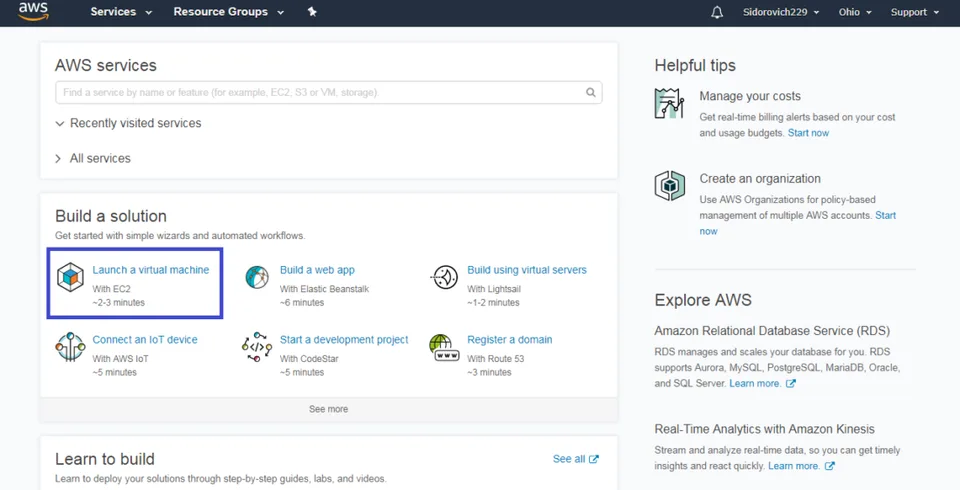Open Build using virtual servers link

click(x=527, y=270)
